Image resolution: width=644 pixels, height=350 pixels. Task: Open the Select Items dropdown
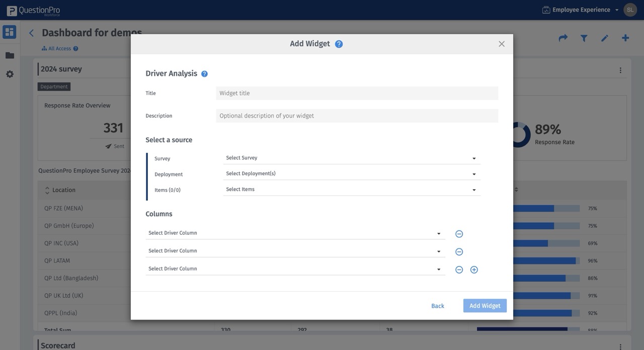pyautogui.click(x=352, y=190)
